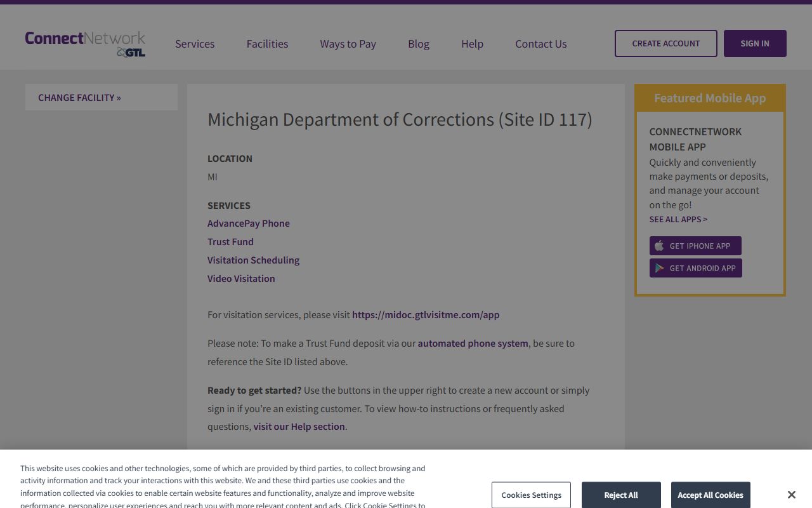Open Trust Fund service link
Viewport: 812px width, 508px height.
coord(230,241)
